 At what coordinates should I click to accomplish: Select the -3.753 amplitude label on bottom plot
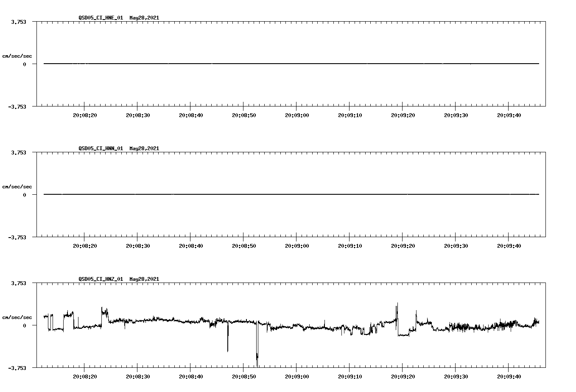17,368
